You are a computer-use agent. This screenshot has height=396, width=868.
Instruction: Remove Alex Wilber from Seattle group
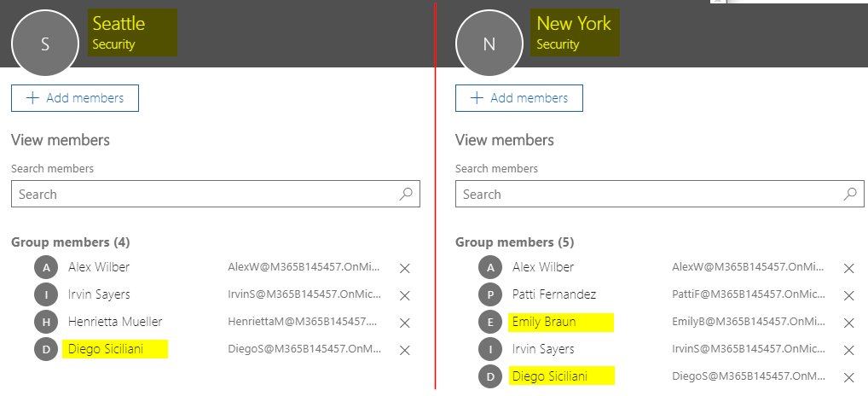[405, 268]
